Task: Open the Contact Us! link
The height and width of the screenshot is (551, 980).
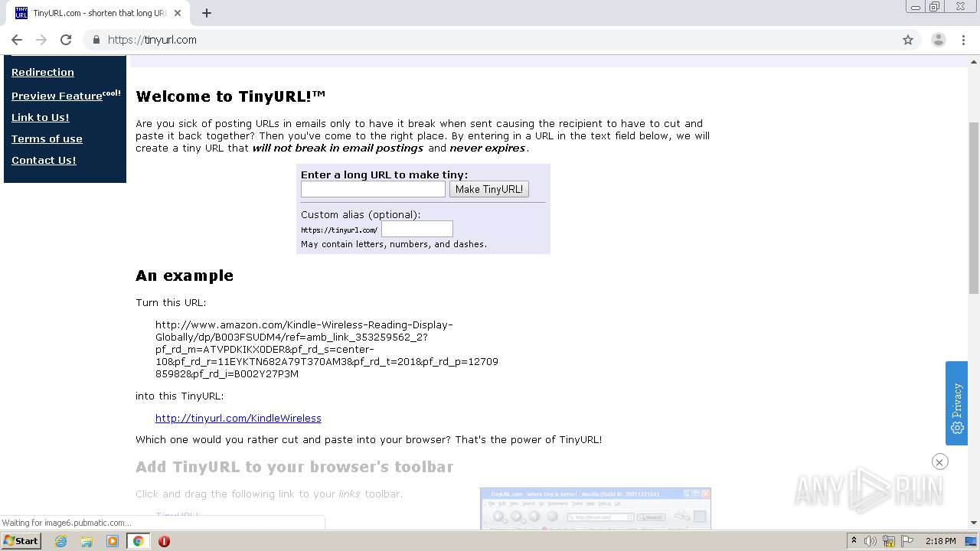Action: (44, 160)
